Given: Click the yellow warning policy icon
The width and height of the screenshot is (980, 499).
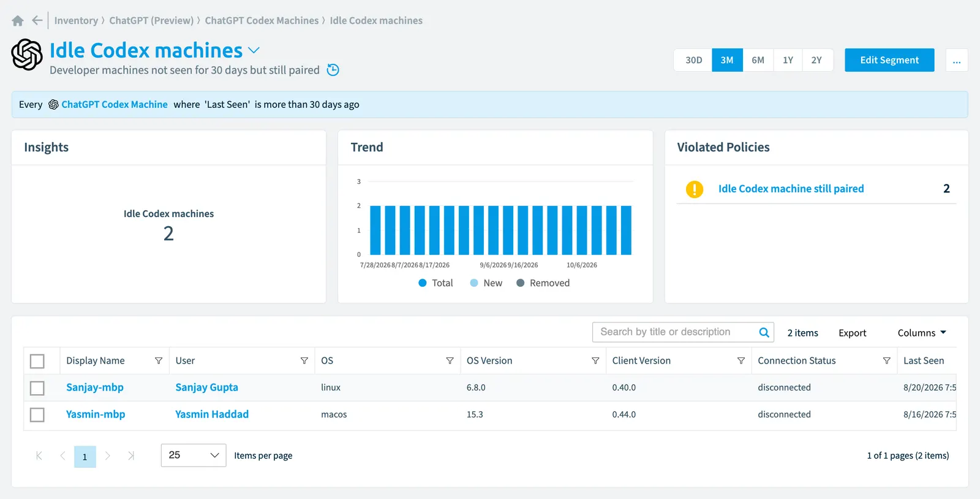Looking at the screenshot, I should (x=695, y=189).
